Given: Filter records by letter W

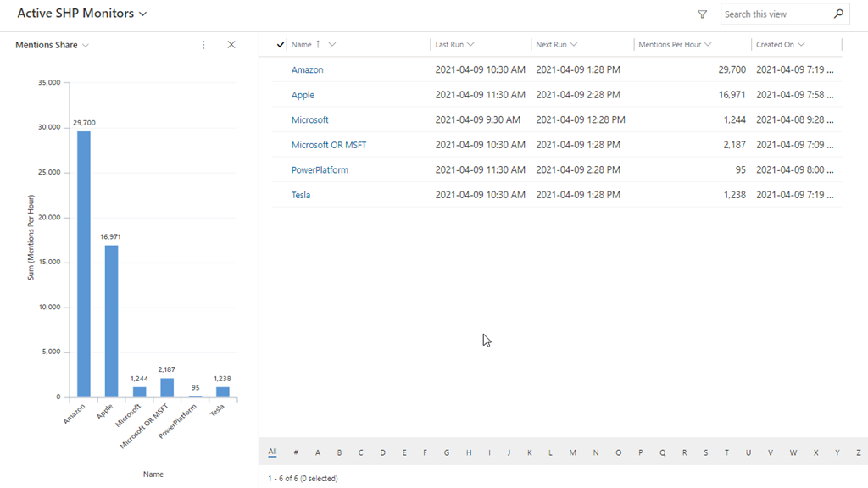Looking at the screenshot, I should [793, 452].
